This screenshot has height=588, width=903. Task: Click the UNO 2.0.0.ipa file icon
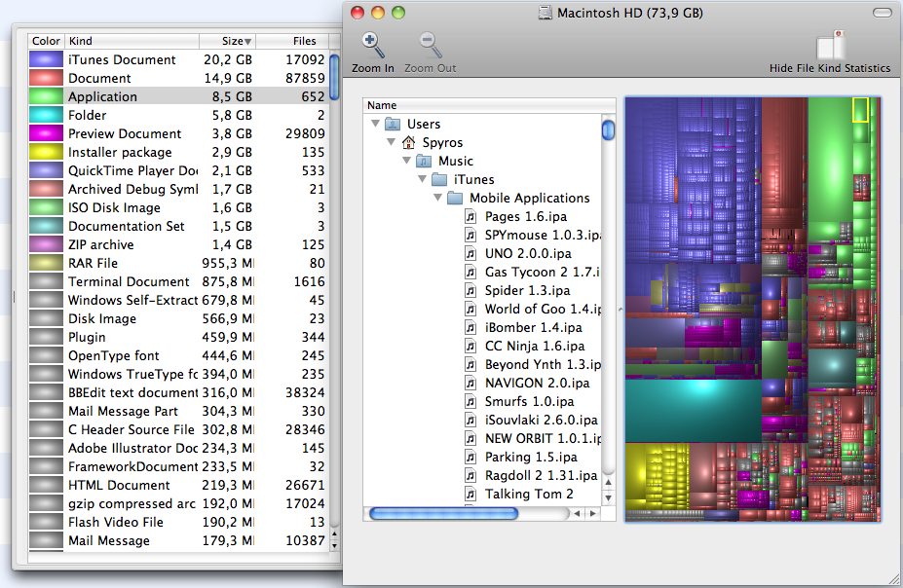[x=470, y=253]
